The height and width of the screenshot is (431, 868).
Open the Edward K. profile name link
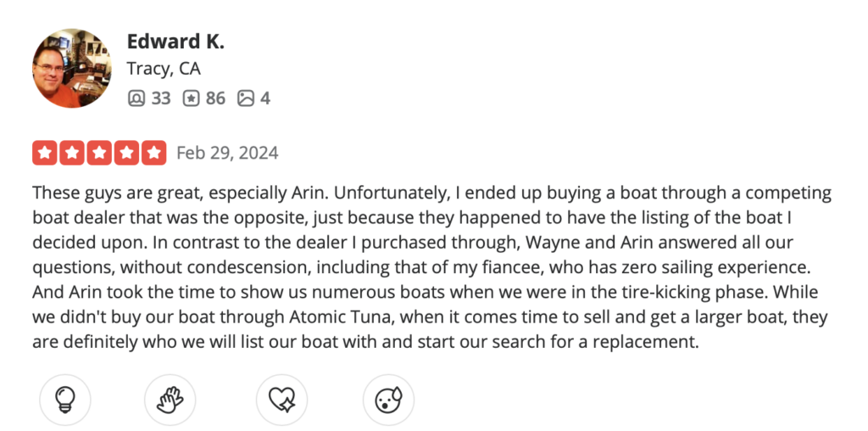175,42
